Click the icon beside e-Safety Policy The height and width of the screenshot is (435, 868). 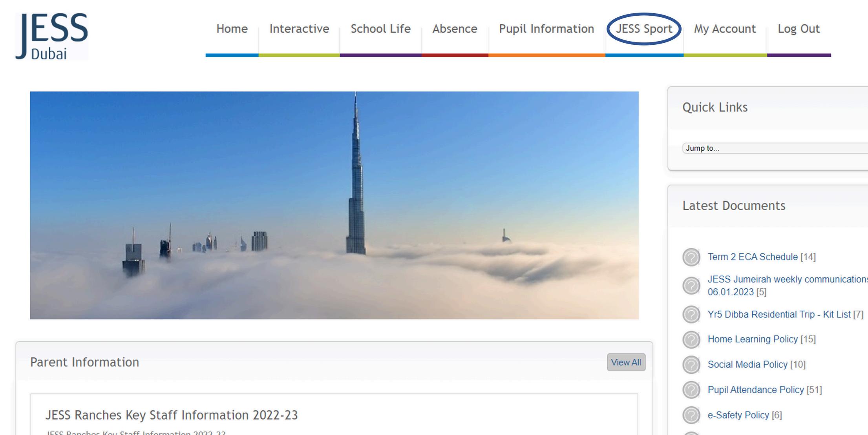tap(691, 415)
